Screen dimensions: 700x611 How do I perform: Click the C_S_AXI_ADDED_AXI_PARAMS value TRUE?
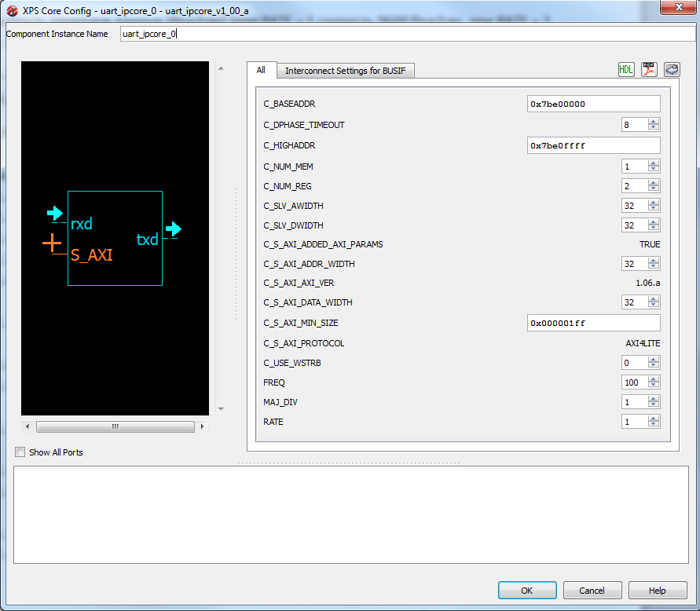coord(650,244)
